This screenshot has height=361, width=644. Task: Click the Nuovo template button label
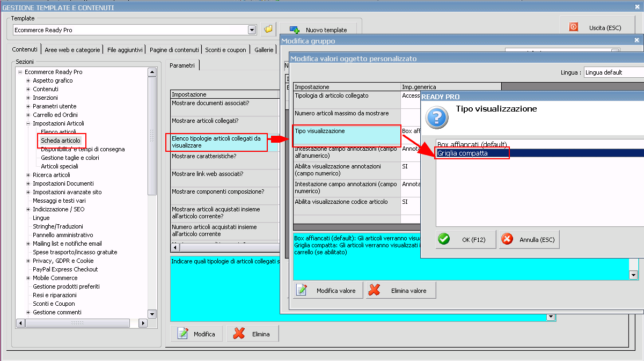coord(326,30)
